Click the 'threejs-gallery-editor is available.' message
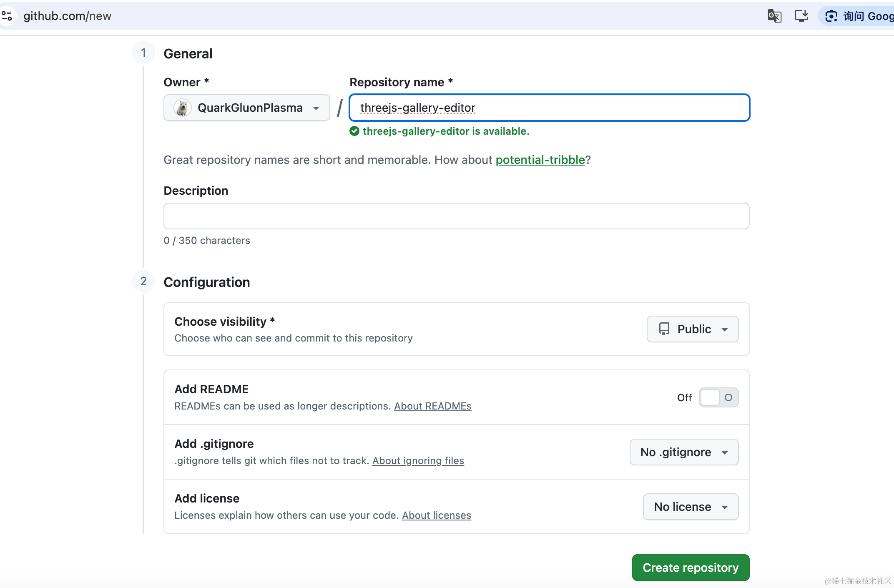Screen dimensions: 894x588 click(446, 131)
